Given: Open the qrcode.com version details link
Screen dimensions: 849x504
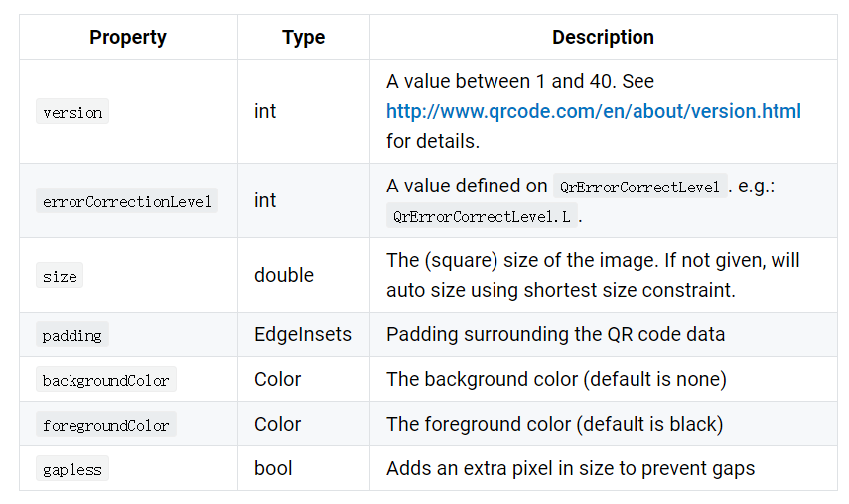Looking at the screenshot, I should pos(594,111).
